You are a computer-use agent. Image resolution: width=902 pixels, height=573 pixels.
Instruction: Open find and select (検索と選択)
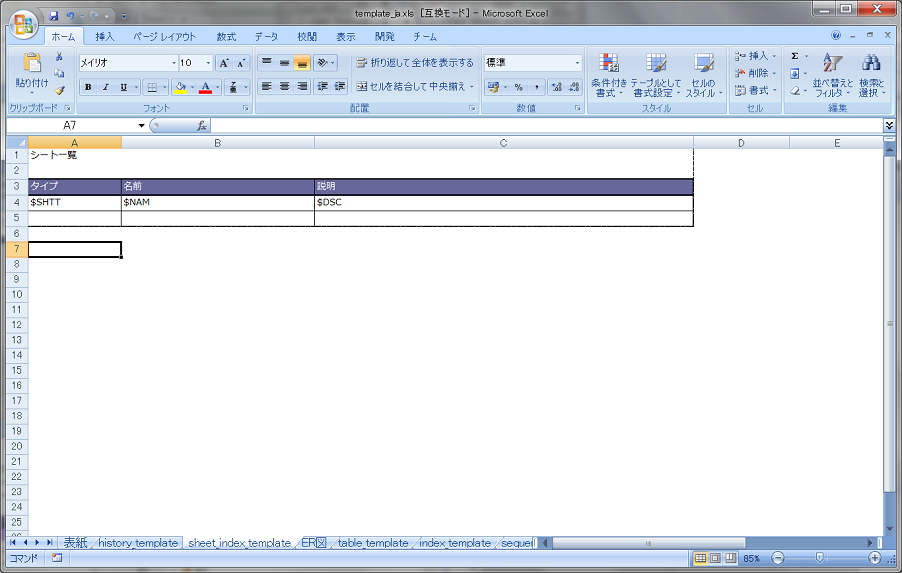pos(872,75)
